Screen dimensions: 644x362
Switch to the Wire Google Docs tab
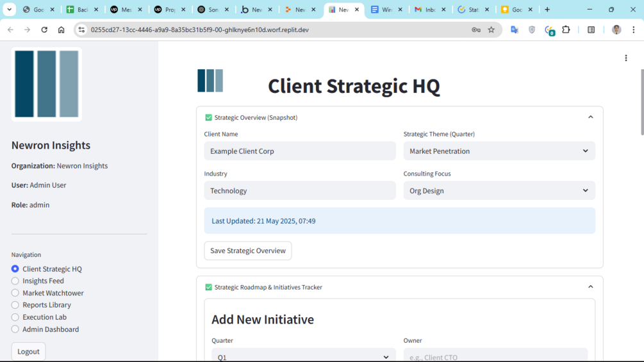[381, 10]
